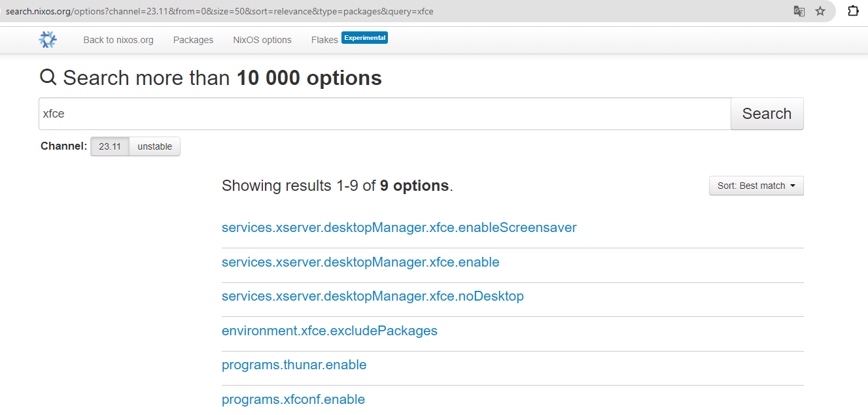Open the NixOS options tab
This screenshot has height=415, width=868.
click(262, 40)
